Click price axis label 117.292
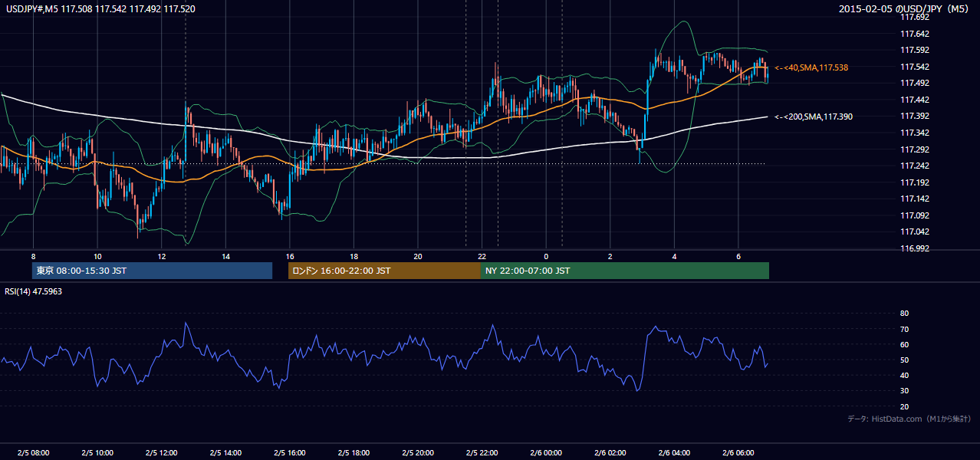The image size is (980, 460). click(914, 149)
